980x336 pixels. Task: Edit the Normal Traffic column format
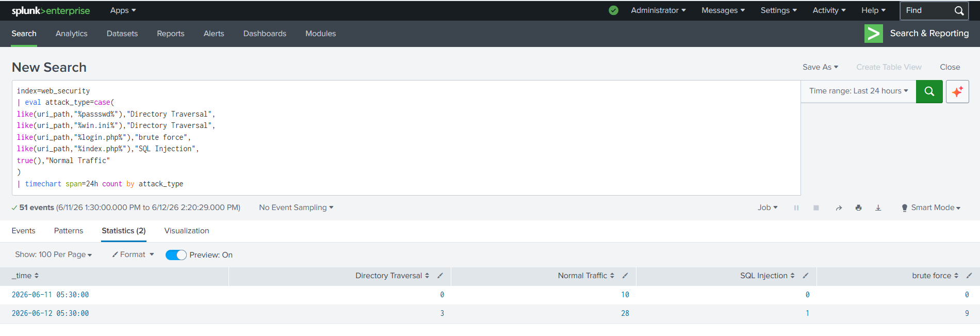pos(625,276)
